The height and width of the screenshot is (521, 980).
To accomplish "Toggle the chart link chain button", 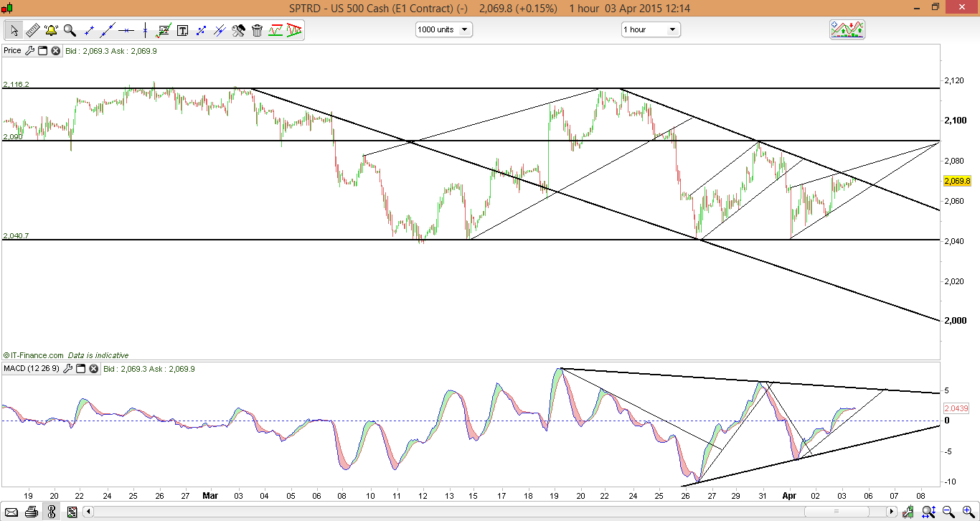I will [x=52, y=512].
